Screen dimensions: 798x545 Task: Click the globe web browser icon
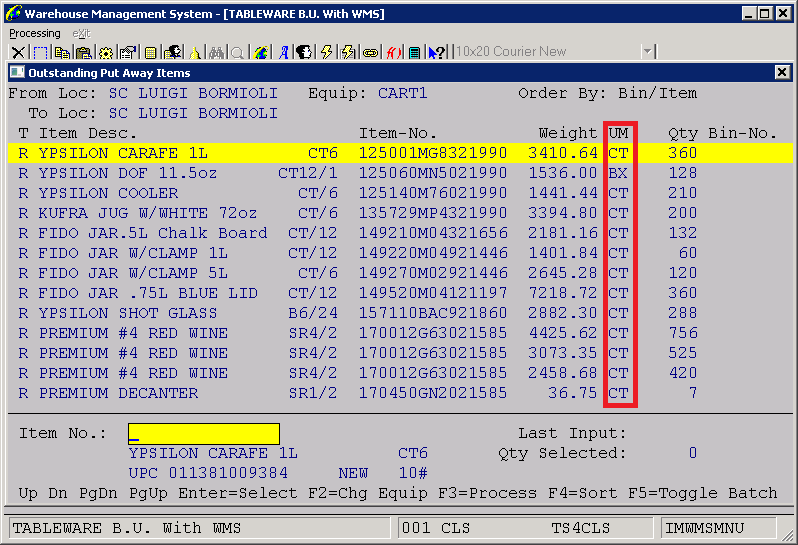(x=261, y=52)
